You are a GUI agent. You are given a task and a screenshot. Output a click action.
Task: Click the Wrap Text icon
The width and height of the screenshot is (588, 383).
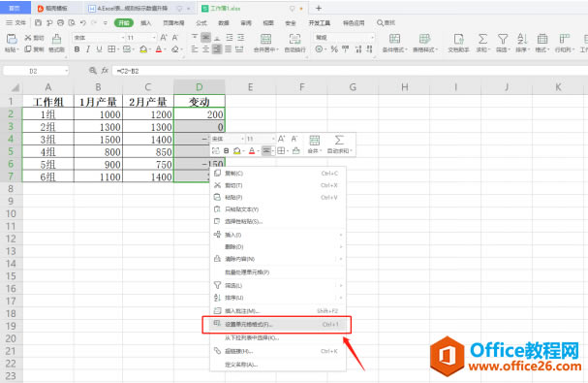click(295, 39)
